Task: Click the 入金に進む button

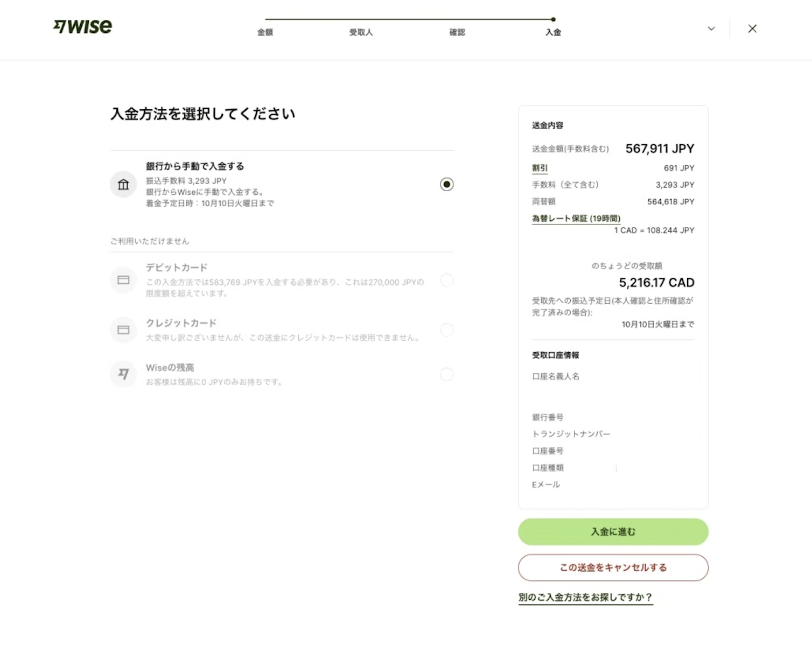Action: pos(613,531)
